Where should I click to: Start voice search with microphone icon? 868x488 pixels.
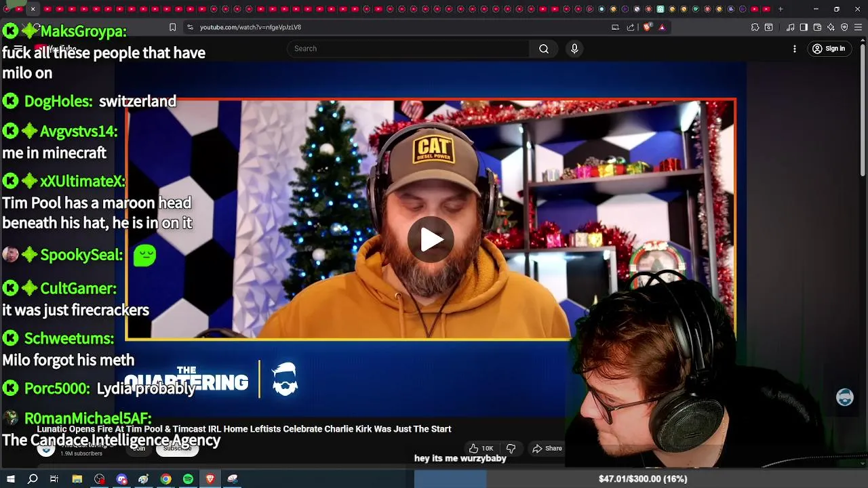(574, 49)
